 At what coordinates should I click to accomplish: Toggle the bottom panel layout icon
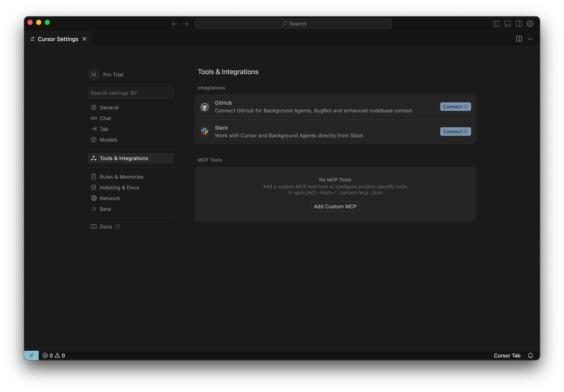(507, 24)
